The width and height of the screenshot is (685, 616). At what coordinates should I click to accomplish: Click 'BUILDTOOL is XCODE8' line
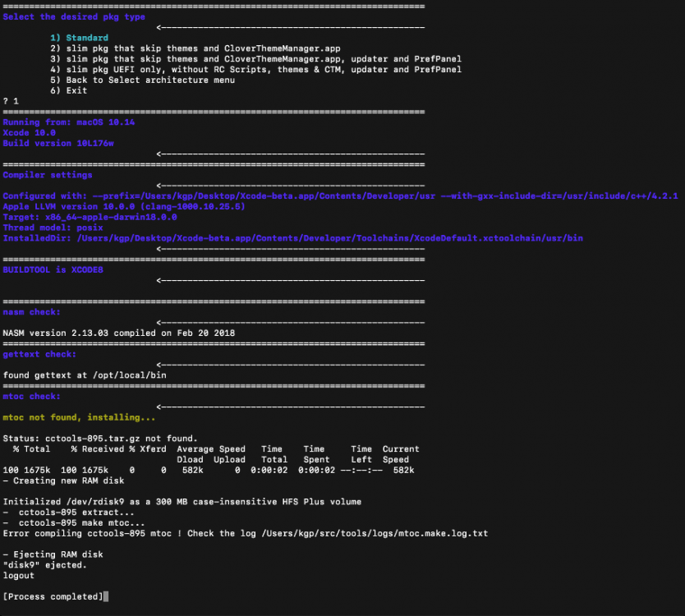click(53, 270)
